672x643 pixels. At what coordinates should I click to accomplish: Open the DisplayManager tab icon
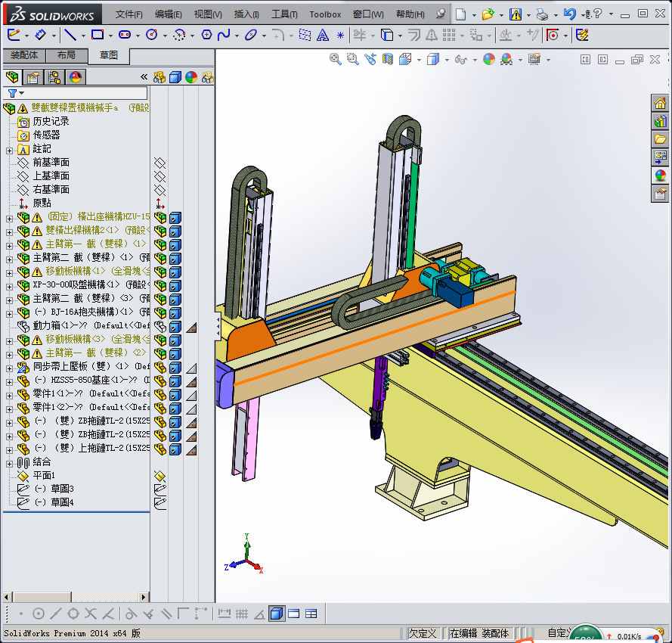tap(76, 77)
